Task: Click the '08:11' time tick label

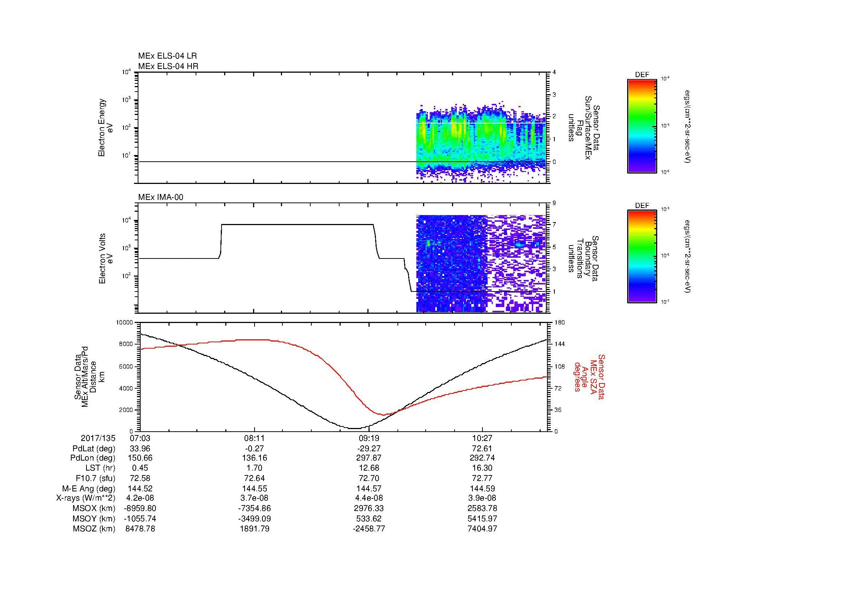Action: click(255, 438)
